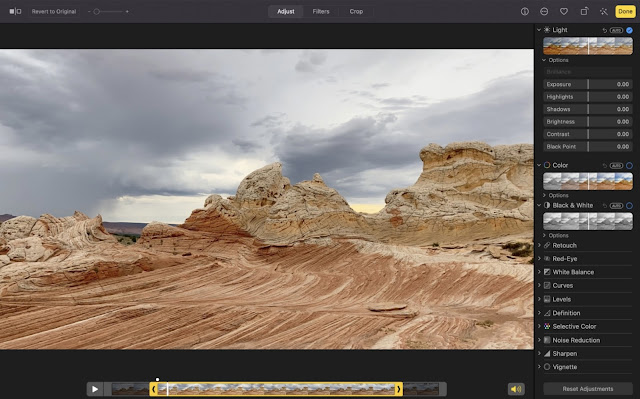This screenshot has height=399, width=640.
Task: Expand the Retouch section
Action: 539,245
